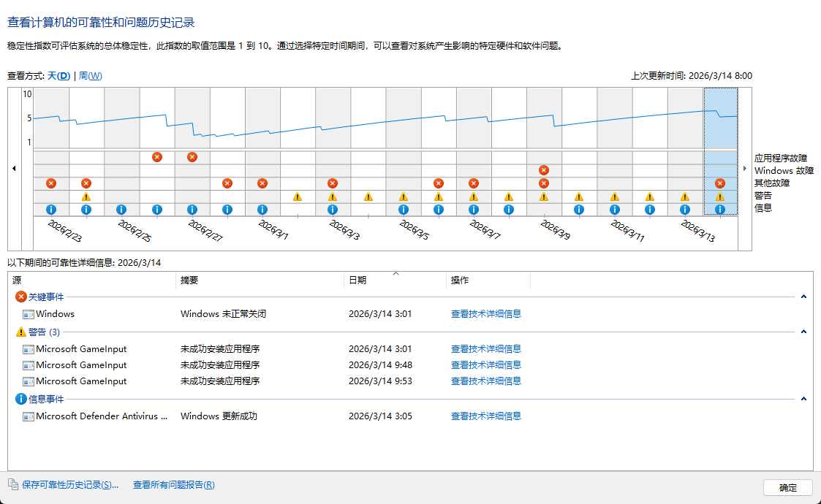
Task: Click the other-failure icon for 2026/2/23
Action: coord(51,183)
